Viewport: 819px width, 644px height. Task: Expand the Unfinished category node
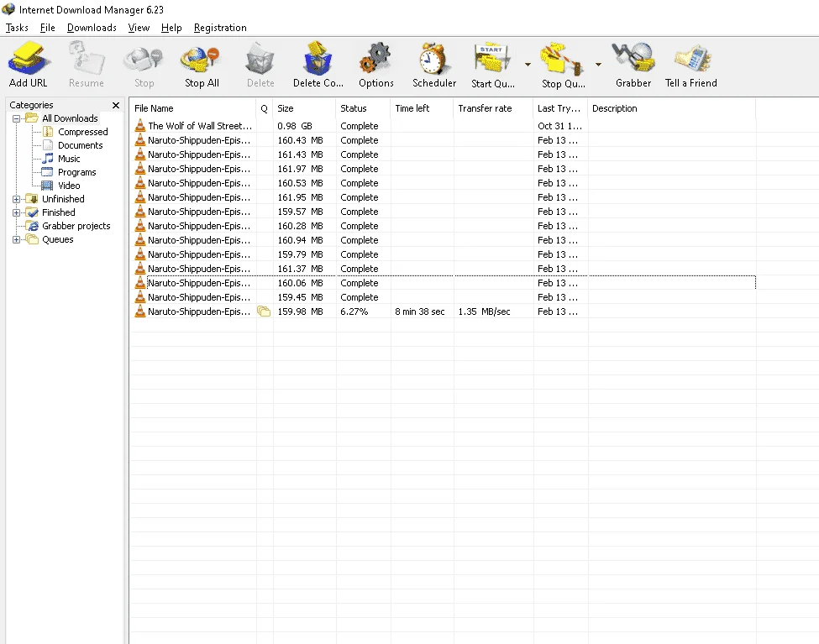coord(16,199)
